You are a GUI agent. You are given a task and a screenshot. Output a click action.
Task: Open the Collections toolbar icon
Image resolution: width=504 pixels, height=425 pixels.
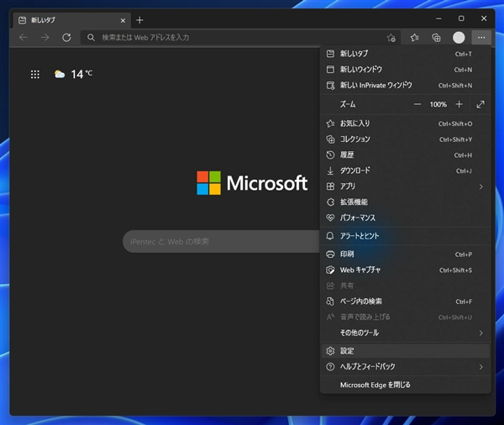coord(436,38)
